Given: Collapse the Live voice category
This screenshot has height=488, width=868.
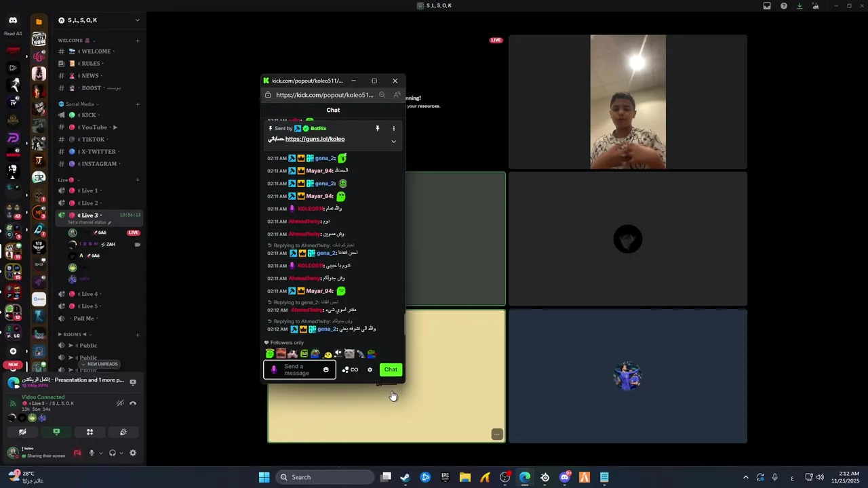Looking at the screenshot, I should 68,180.
